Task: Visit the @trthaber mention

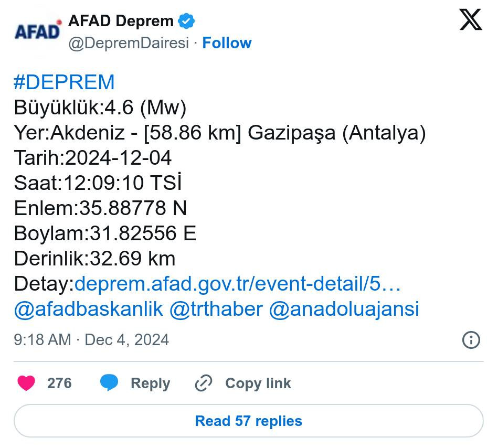Action: [x=216, y=309]
